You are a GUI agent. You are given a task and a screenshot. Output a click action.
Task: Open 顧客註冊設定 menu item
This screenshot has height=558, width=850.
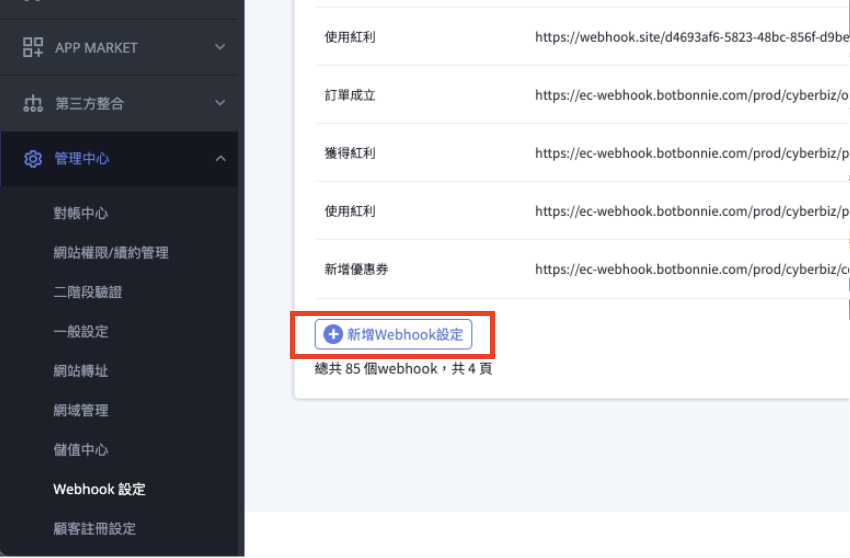click(95, 528)
